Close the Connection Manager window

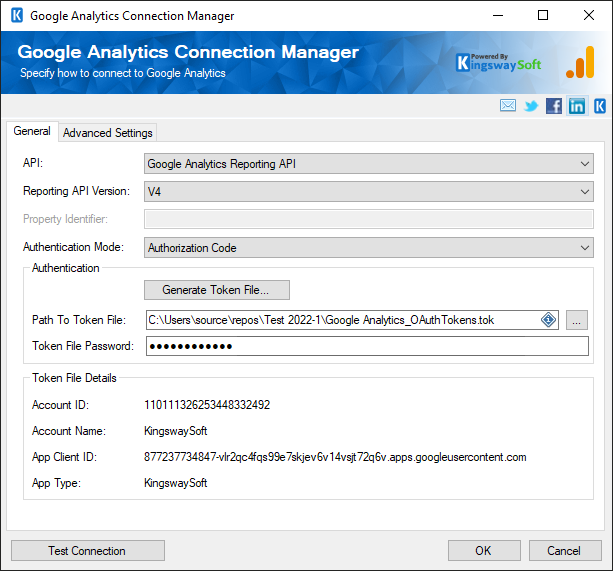tap(589, 16)
